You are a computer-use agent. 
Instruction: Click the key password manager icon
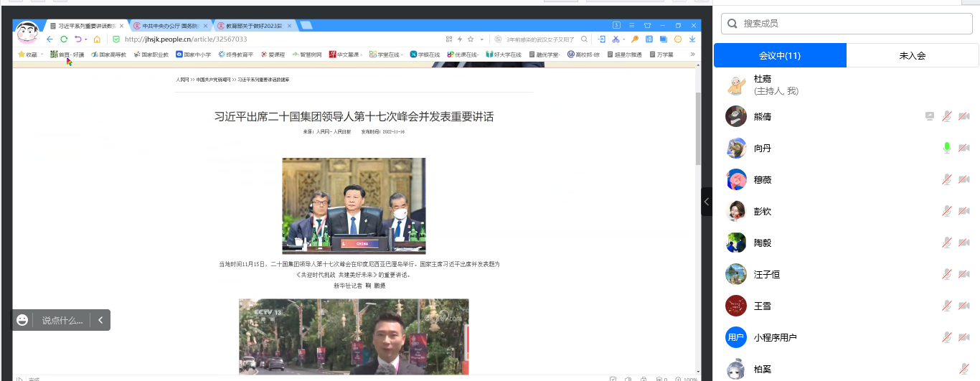pos(634,39)
